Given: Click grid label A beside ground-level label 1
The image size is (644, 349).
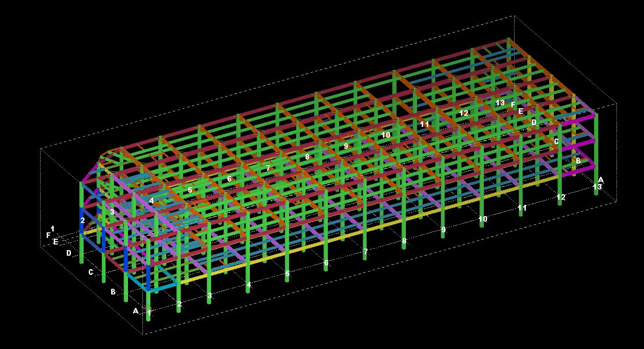Looking at the screenshot, I should pyautogui.click(x=135, y=311).
